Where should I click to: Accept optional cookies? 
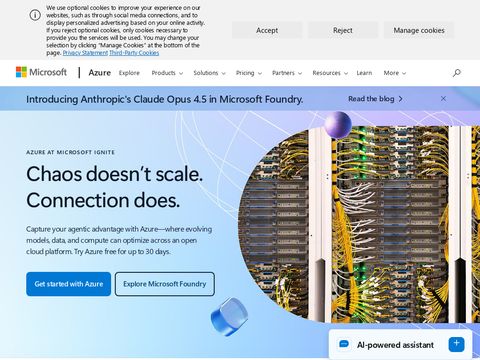click(267, 30)
